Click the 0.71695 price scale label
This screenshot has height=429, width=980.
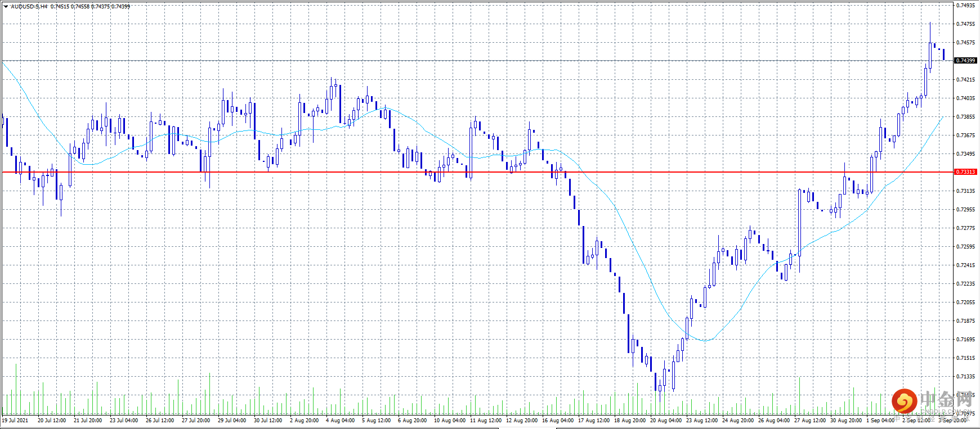966,340
